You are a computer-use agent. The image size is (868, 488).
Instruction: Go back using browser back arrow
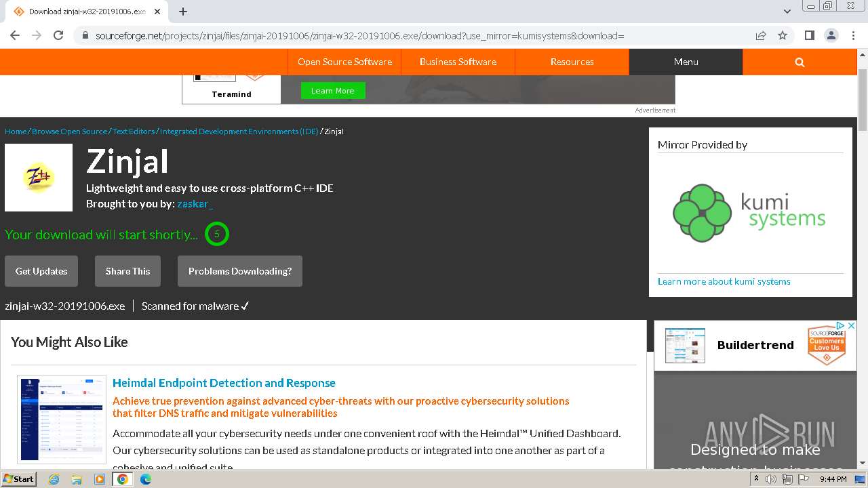[15, 35]
